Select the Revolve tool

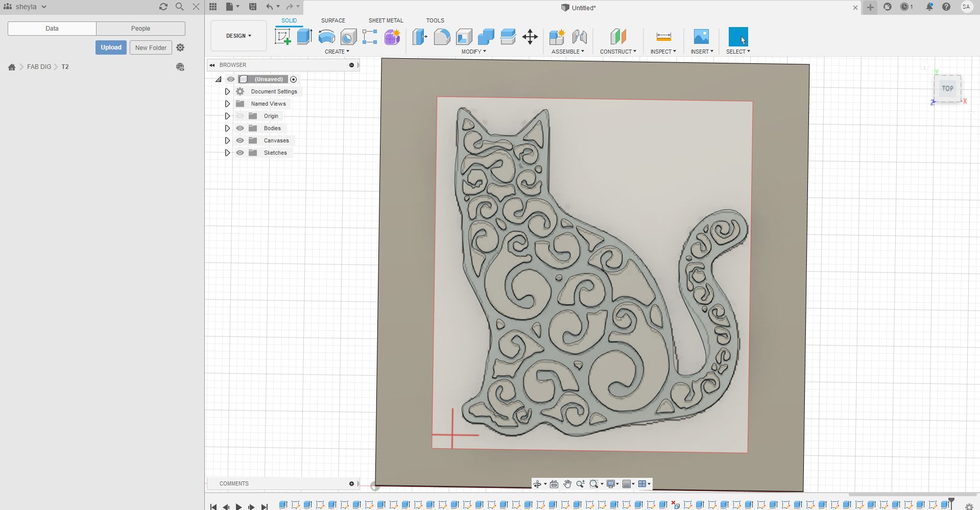[x=326, y=37]
